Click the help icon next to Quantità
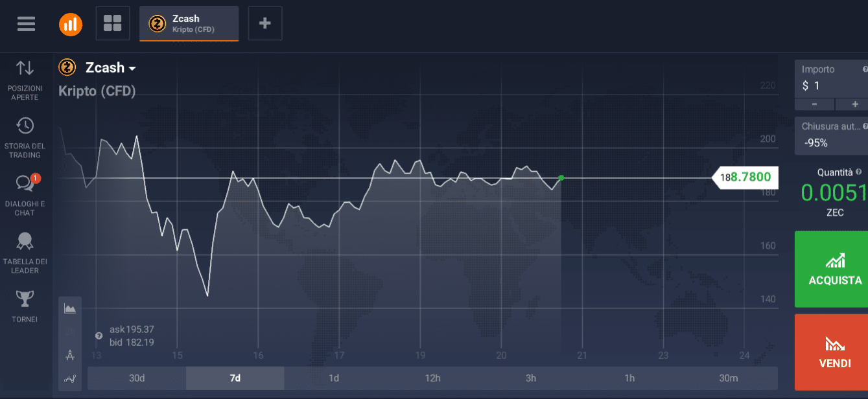This screenshot has height=399, width=868. coord(859,172)
